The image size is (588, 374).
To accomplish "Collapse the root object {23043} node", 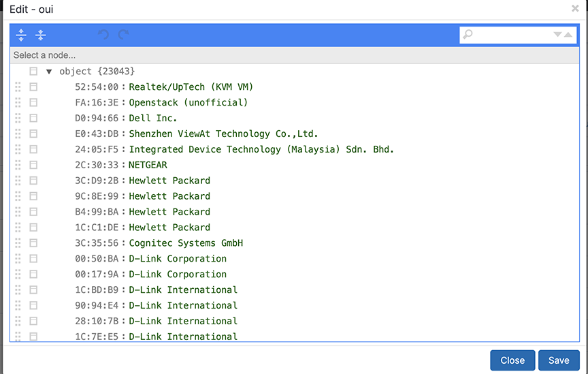I will (x=49, y=72).
